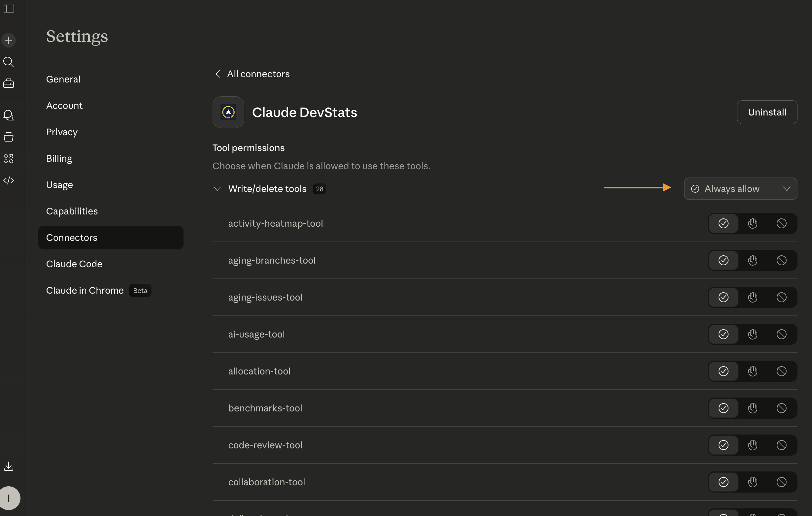
Task: Open the search magnifier icon
Action: pos(9,62)
